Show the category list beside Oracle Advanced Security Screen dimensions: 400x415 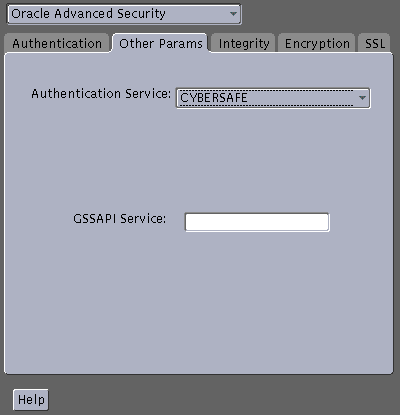click(233, 14)
